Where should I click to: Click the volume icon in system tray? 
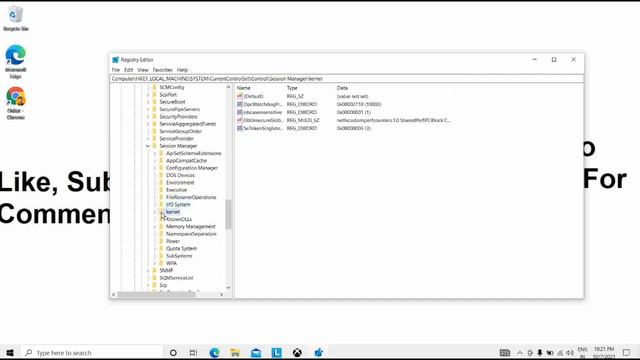pyautogui.click(x=570, y=353)
